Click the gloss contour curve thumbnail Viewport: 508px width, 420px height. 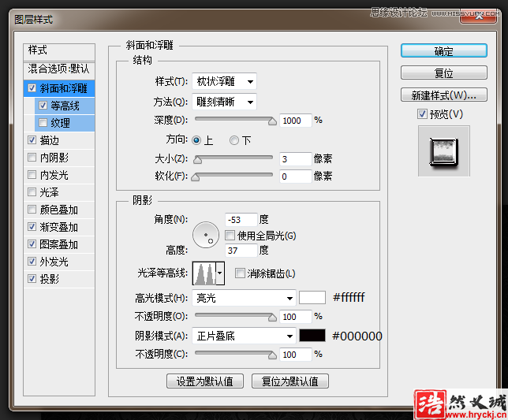pos(204,273)
